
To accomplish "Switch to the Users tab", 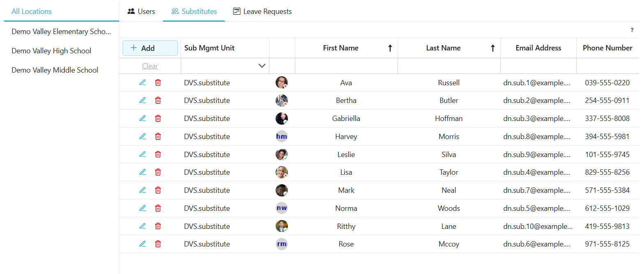I will pyautogui.click(x=141, y=11).
